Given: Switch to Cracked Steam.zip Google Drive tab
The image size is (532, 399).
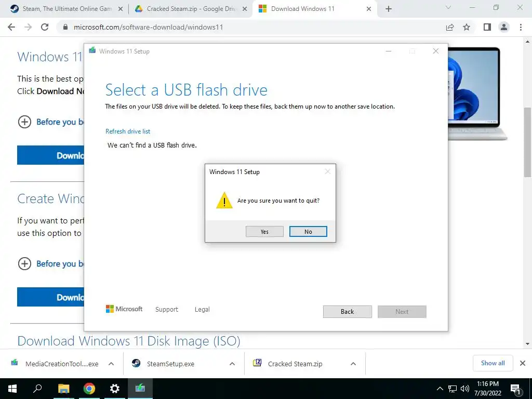Looking at the screenshot, I should 190,9.
